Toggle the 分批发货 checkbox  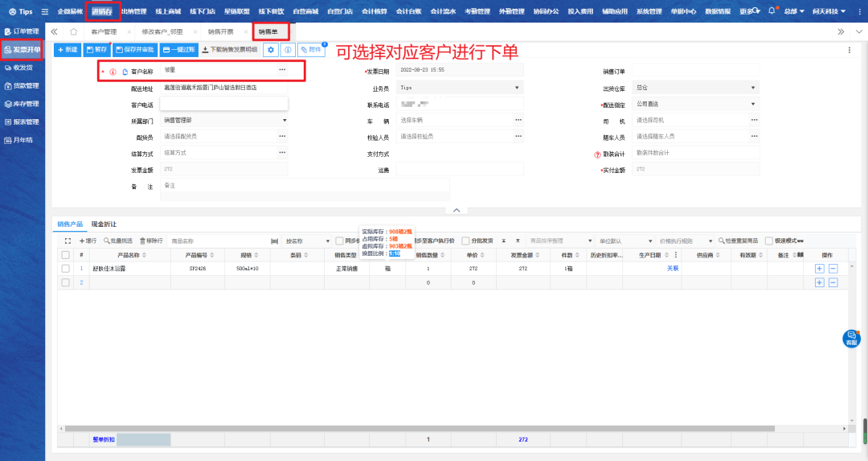pos(466,241)
